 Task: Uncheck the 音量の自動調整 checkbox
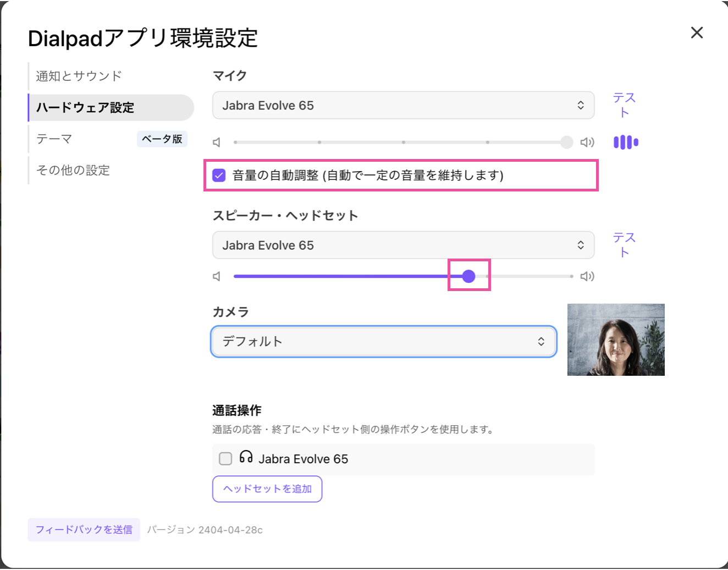click(219, 176)
